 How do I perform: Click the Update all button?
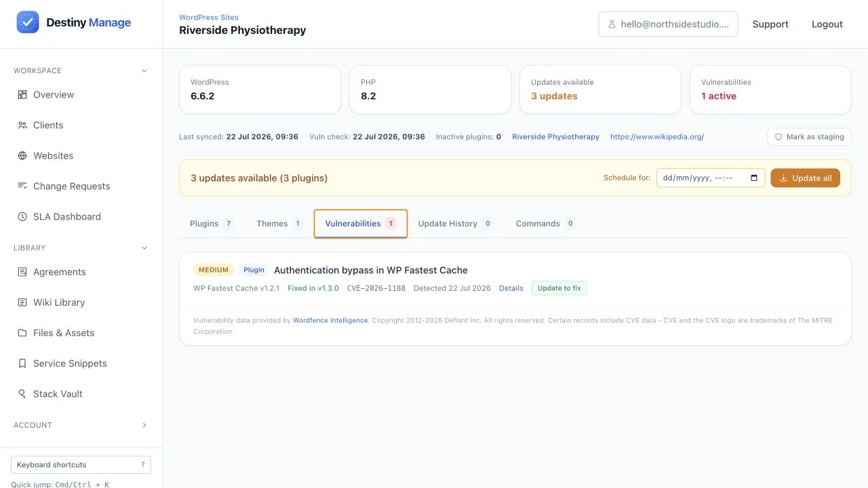pos(806,178)
